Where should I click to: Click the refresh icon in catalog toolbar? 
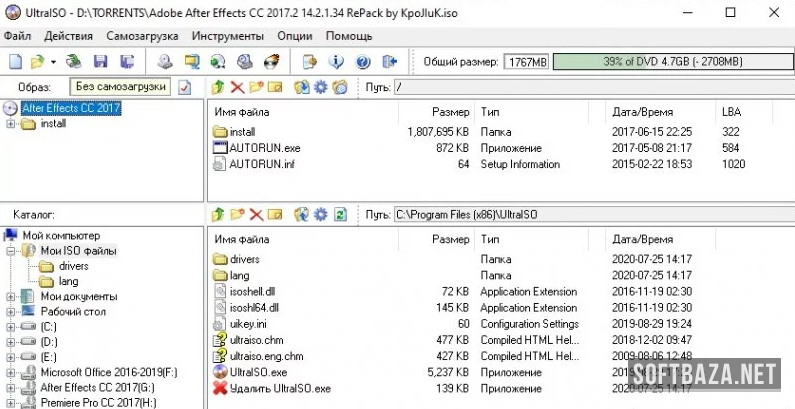[x=340, y=214]
